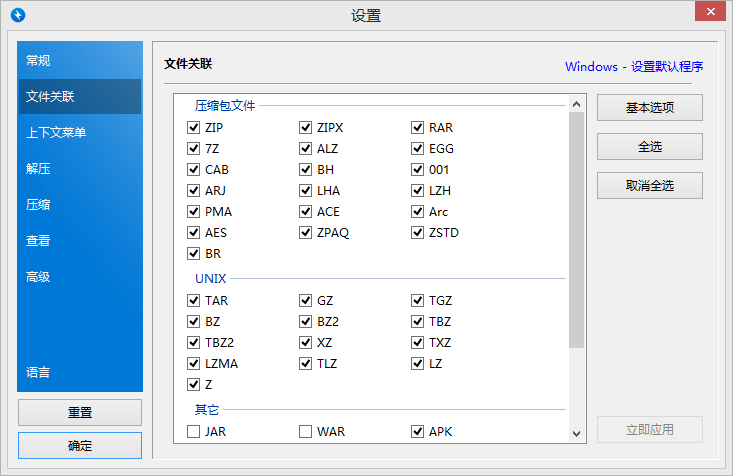
Task: Uncheck the PMA checkbox
Action: pos(194,211)
